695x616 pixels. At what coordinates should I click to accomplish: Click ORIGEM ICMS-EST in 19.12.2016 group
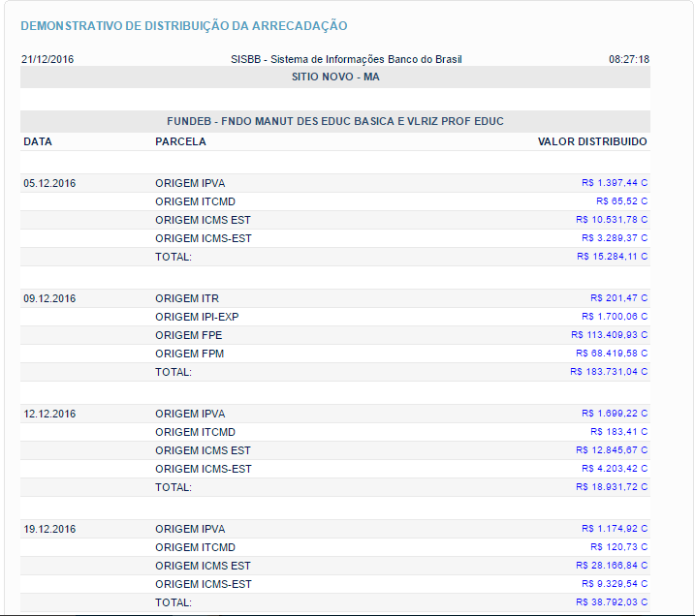[x=204, y=584]
